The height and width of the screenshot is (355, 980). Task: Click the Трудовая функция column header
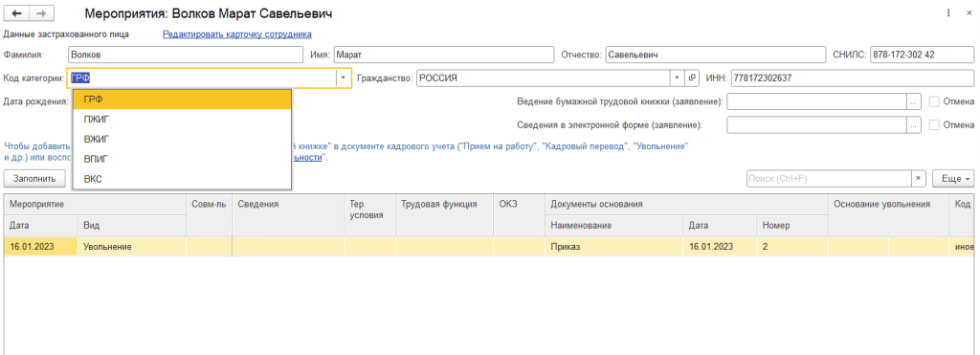pos(444,214)
